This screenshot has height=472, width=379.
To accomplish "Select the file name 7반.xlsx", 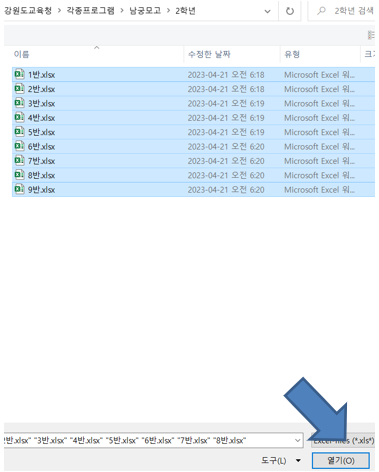I will 41,161.
